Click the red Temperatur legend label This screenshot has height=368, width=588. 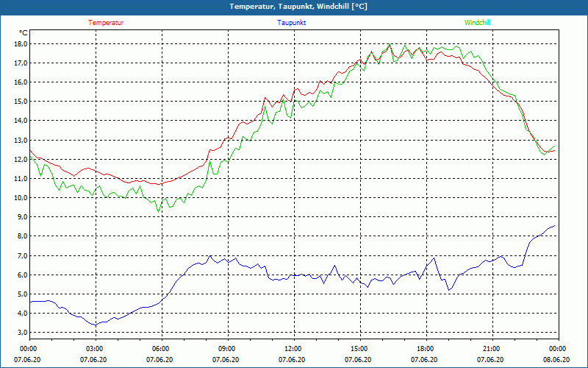click(x=106, y=23)
